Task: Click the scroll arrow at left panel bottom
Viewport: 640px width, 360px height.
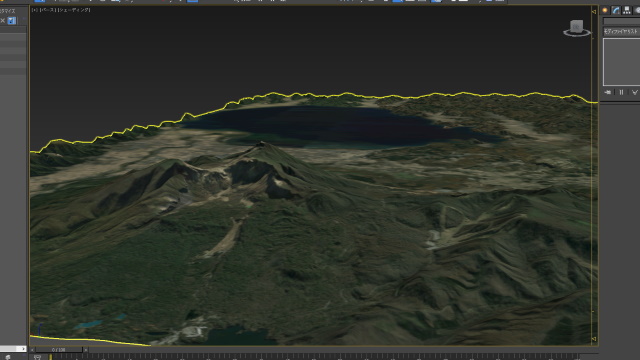Action: (x=23, y=349)
